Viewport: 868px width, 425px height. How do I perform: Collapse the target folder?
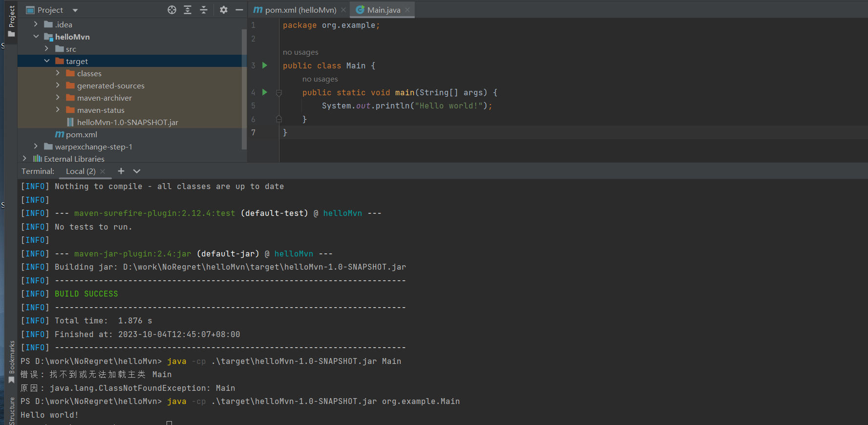pyautogui.click(x=46, y=61)
